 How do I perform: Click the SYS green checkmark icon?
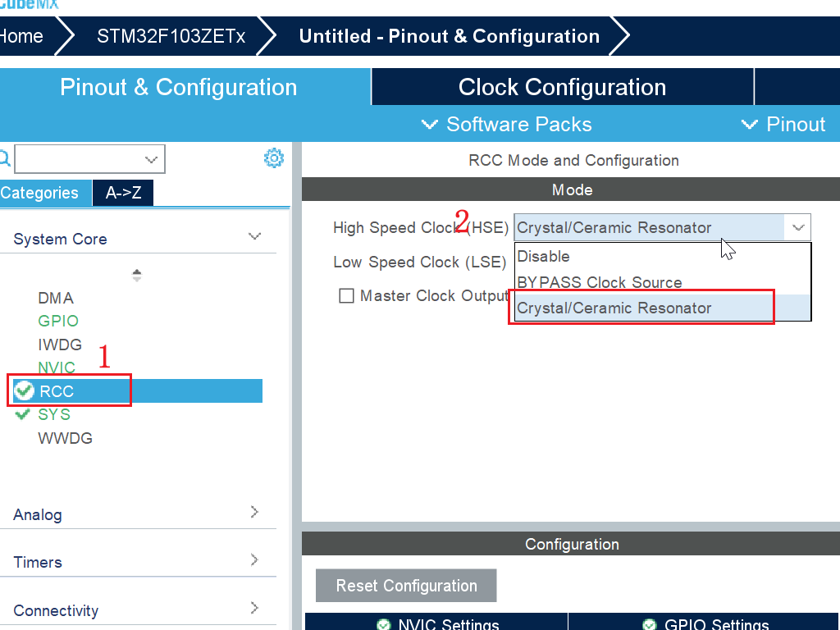22,414
